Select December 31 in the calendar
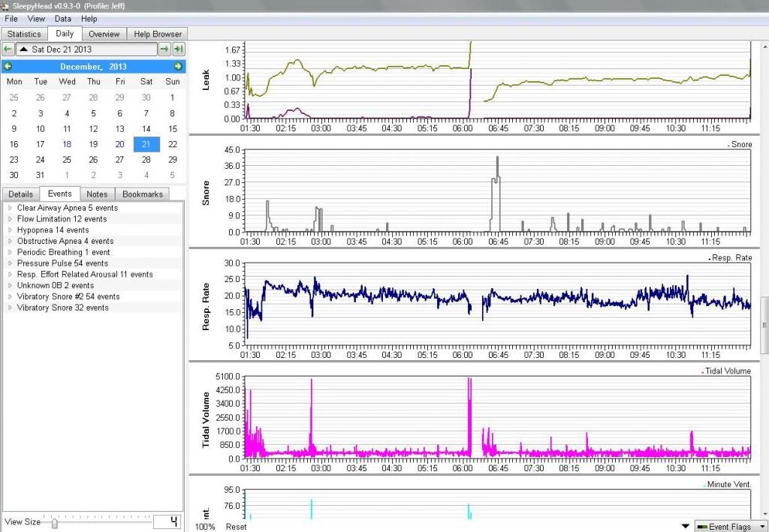Viewport: 769px width, 532px height. (x=41, y=175)
